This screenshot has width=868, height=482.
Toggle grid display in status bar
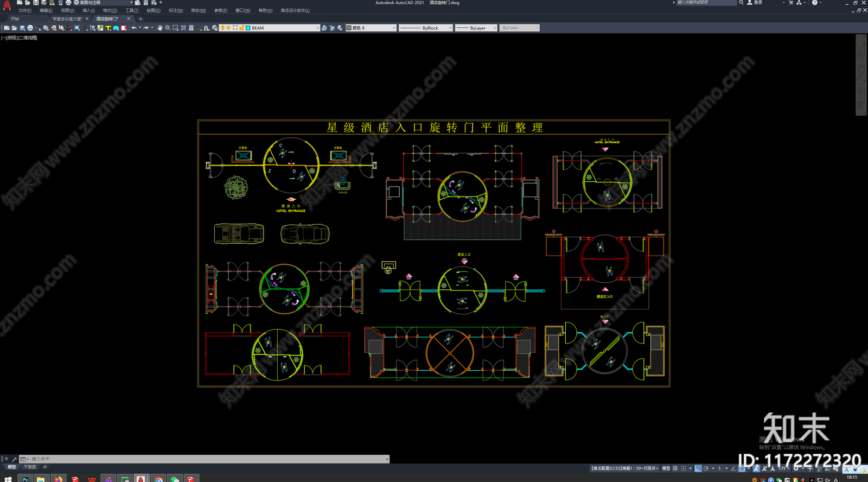tap(675, 468)
